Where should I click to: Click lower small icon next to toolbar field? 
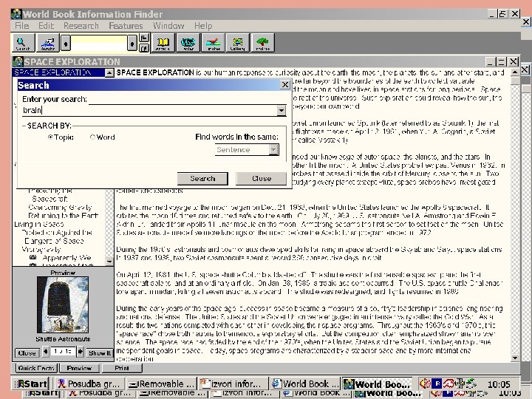[x=144, y=48]
